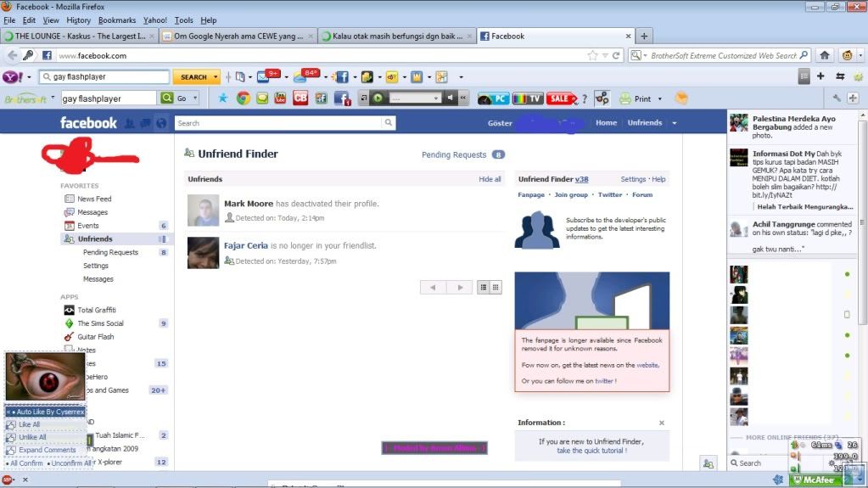Click the red SALE tag icon
The width and height of the screenshot is (868, 488).
(x=562, y=98)
